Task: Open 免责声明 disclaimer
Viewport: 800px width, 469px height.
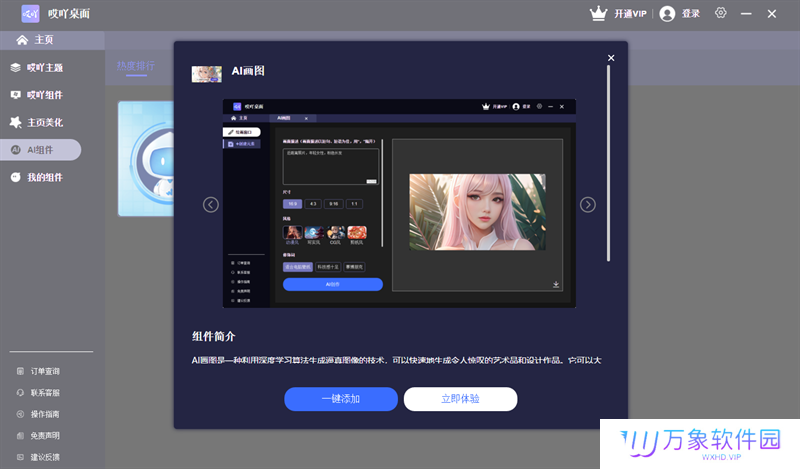Action: 45,436
